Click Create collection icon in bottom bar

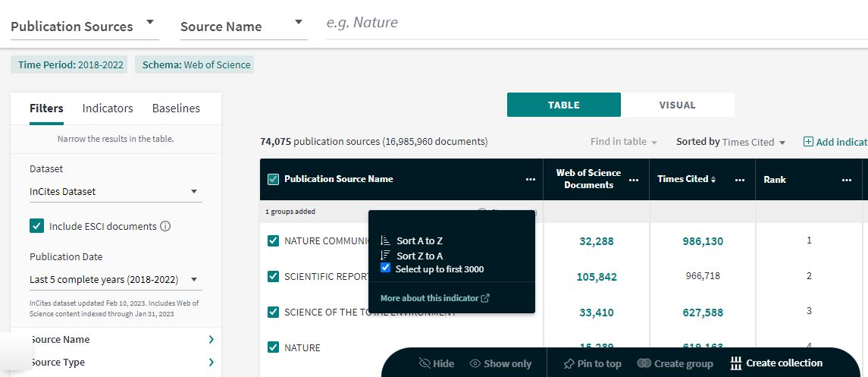[735, 363]
